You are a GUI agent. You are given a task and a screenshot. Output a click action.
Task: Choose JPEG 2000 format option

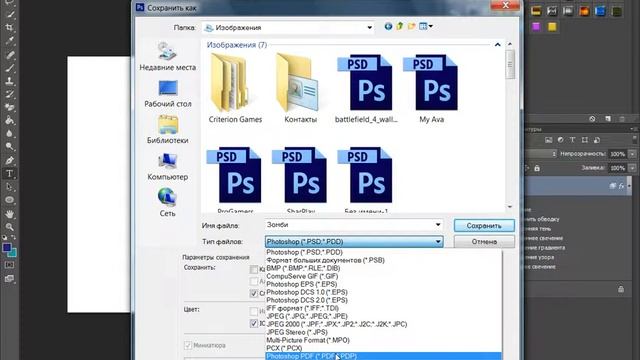383,324
